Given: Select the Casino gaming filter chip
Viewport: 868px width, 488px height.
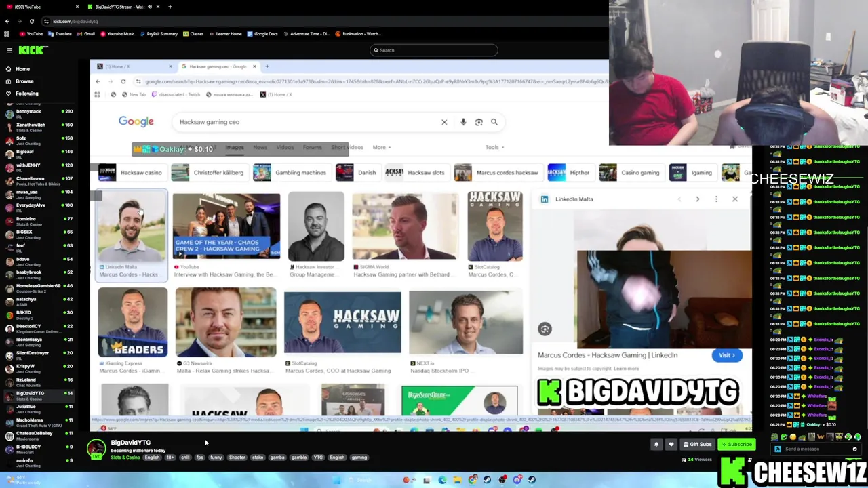Looking at the screenshot, I should [630, 173].
